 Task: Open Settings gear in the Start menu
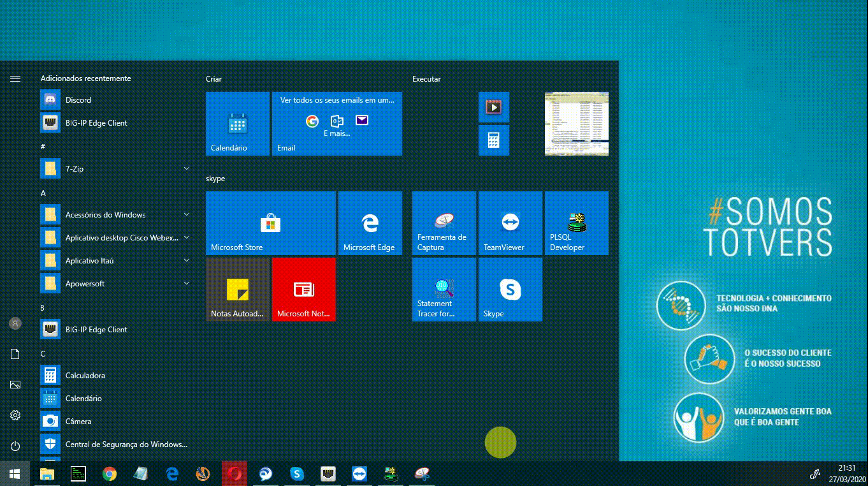(x=15, y=415)
